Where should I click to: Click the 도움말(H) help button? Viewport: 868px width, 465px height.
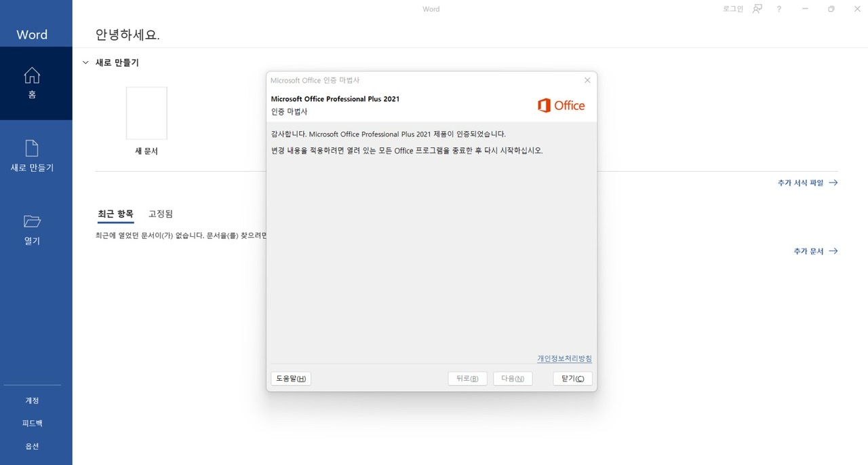click(291, 379)
